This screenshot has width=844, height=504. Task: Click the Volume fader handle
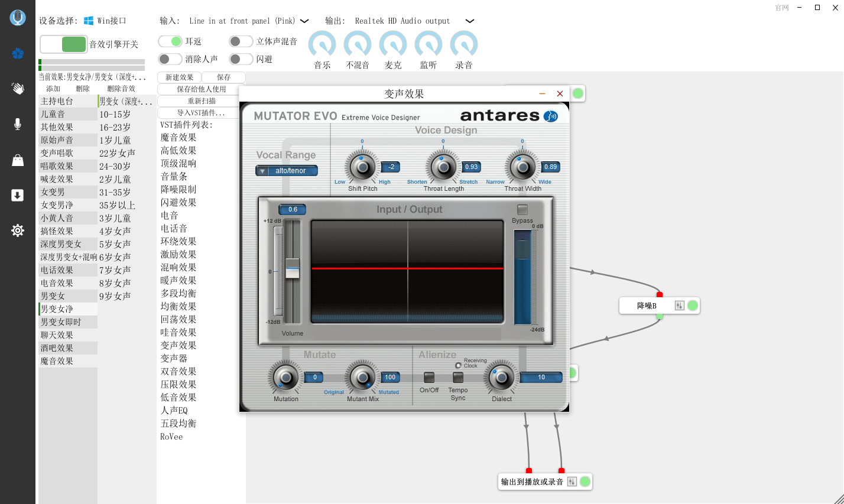click(x=292, y=268)
